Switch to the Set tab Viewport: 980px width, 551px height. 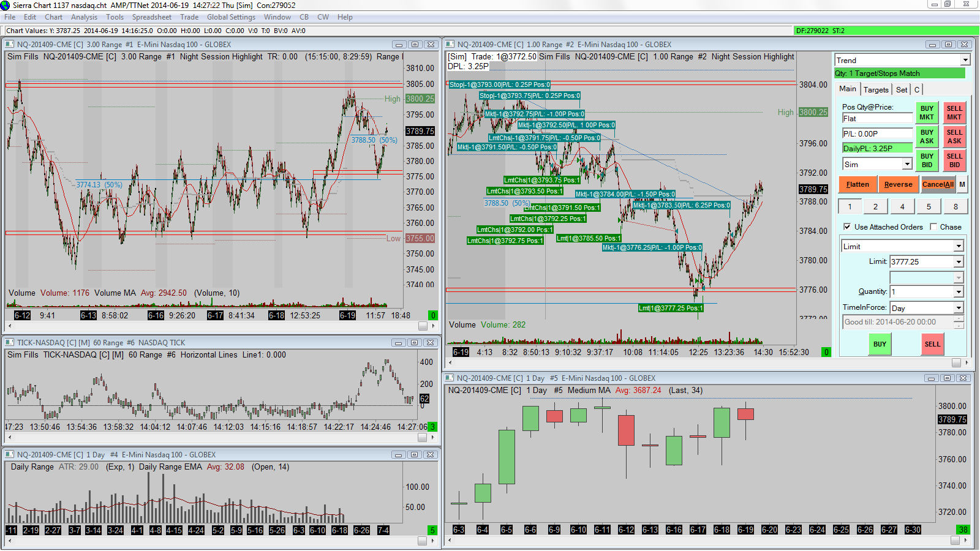[902, 89]
